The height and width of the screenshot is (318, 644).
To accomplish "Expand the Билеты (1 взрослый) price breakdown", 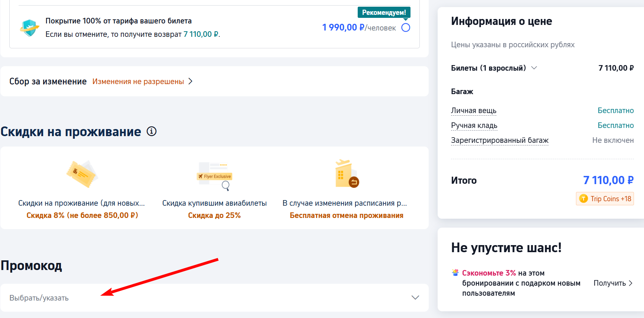I will [x=534, y=68].
